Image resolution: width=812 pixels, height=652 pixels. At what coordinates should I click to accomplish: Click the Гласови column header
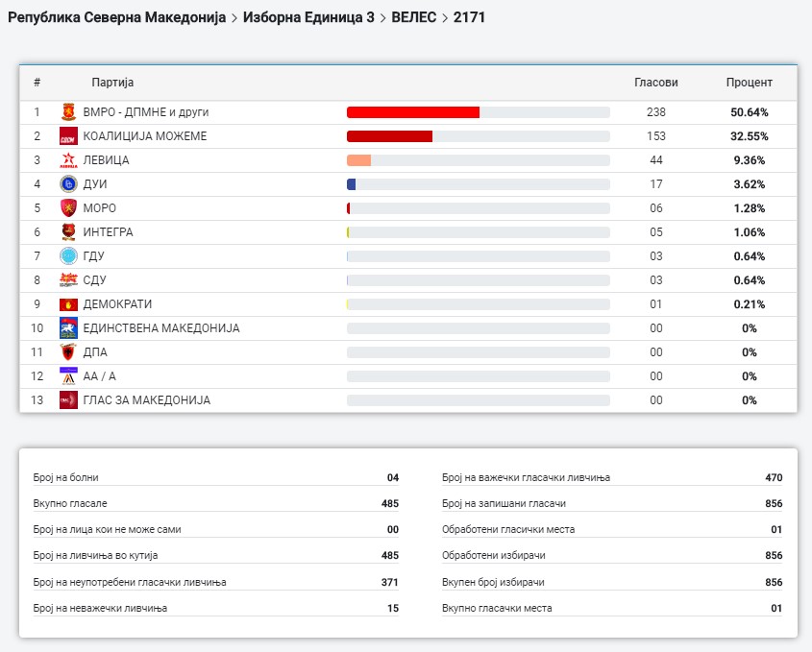coord(656,83)
